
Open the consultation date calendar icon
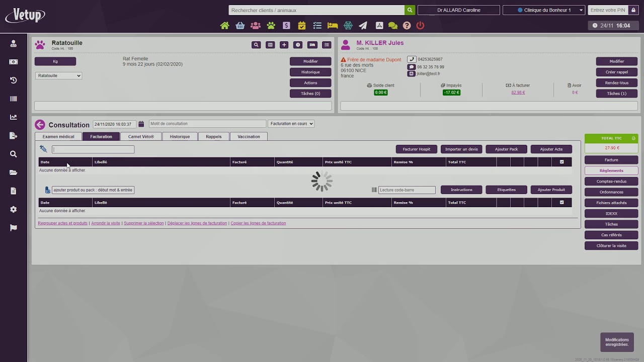pos(141,124)
